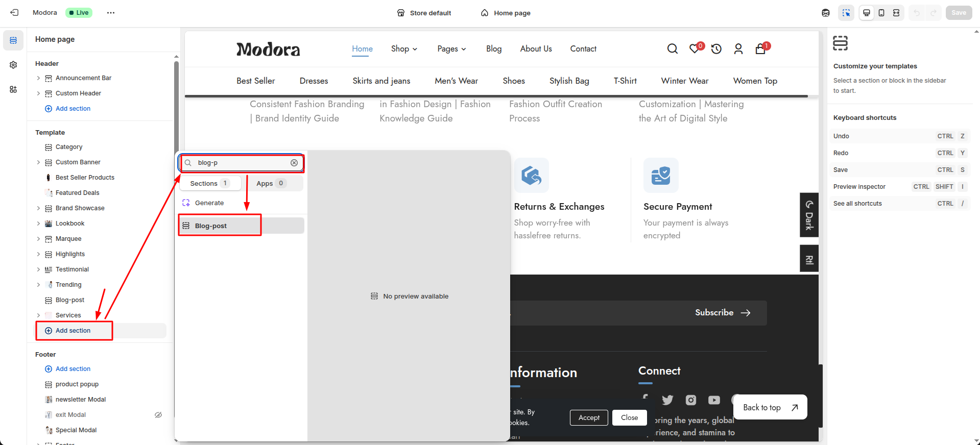The height and width of the screenshot is (445, 980).
Task: Open the recently viewed history icon
Action: pyautogui.click(x=716, y=48)
